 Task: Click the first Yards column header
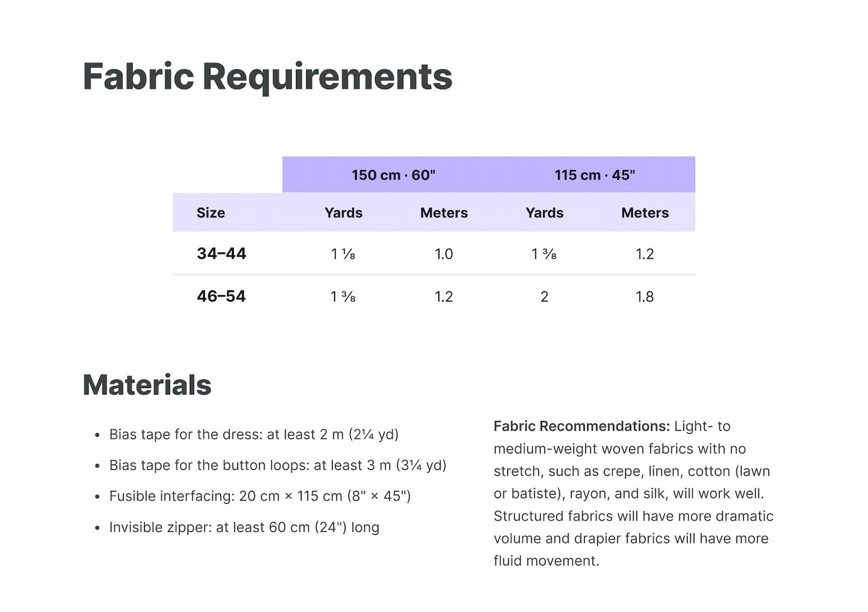[344, 213]
